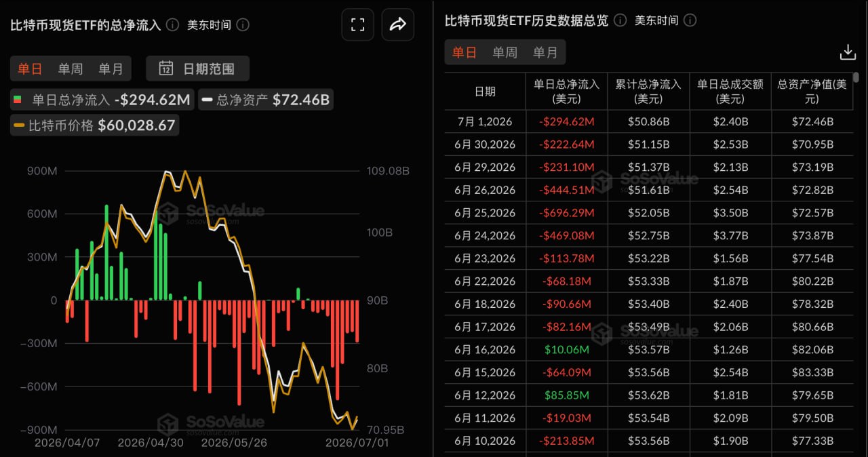Select the 6月 25,2026 date cell
The width and height of the screenshot is (868, 457).
click(x=485, y=213)
